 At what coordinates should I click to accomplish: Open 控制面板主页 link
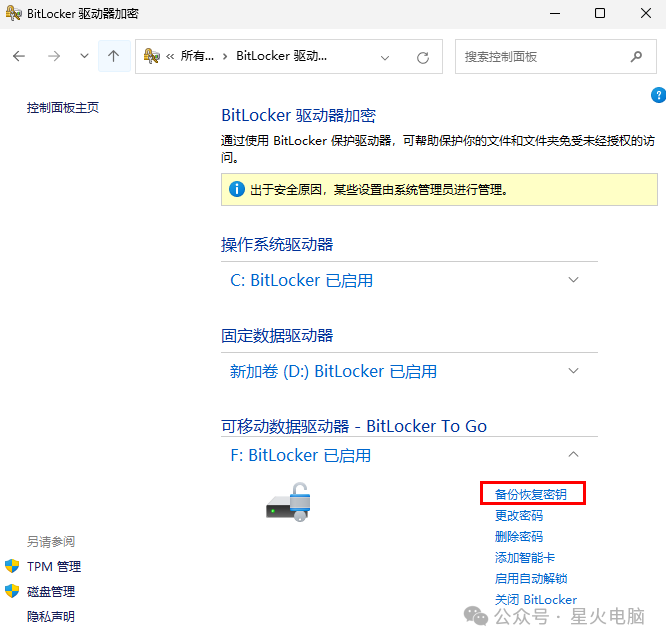[x=63, y=107]
